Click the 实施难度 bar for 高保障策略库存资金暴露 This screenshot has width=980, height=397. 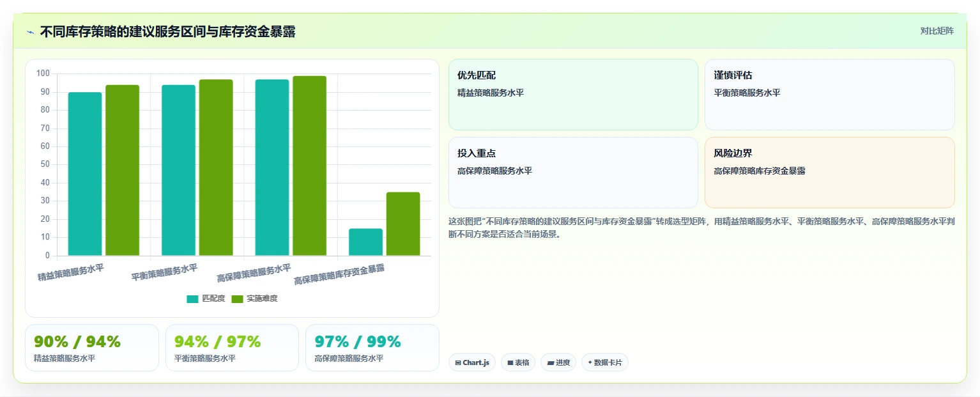point(403,224)
